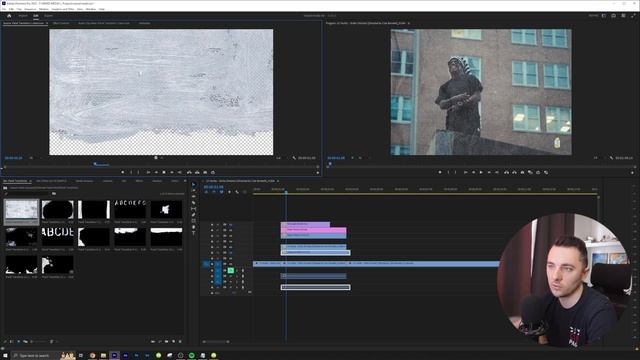Click the trash Clear icon in Project panel
Viewport: 640px width, 360px height.
pos(180,341)
